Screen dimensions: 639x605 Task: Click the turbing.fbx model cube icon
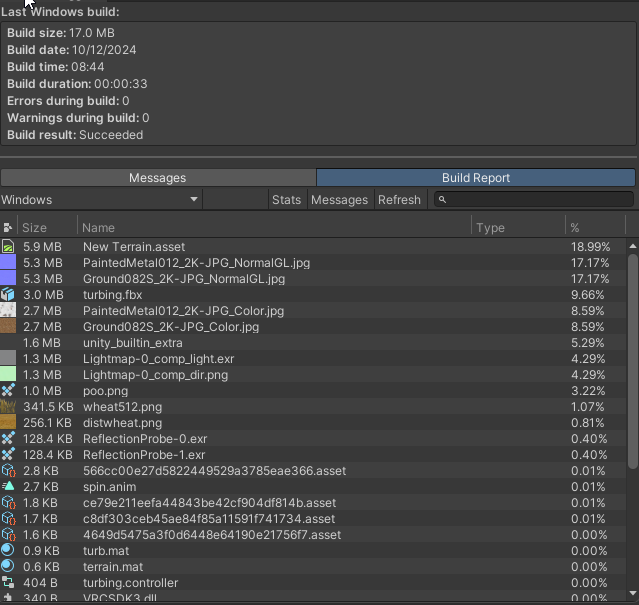pos(8,295)
